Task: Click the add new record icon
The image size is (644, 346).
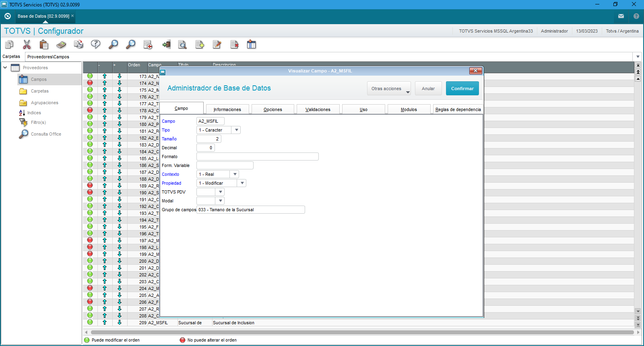Action: click(x=200, y=44)
